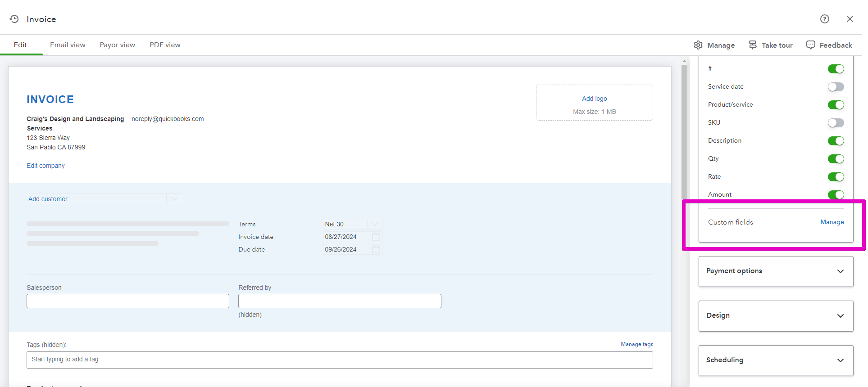Click the Manage gear icon
This screenshot has width=868, height=387.
coord(698,45)
